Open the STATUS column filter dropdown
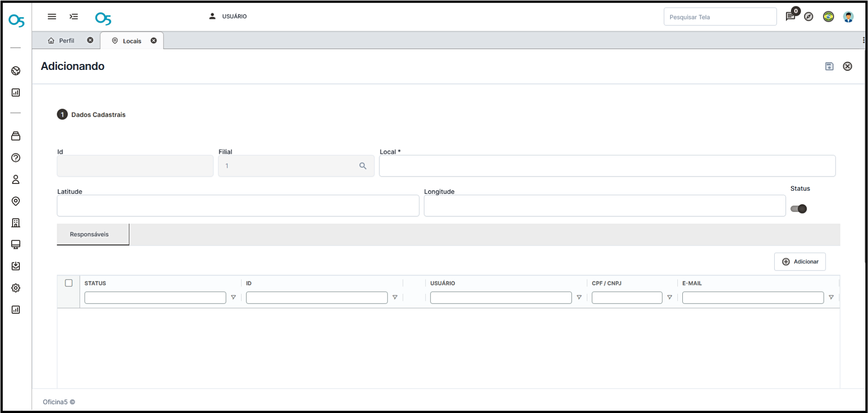 [233, 298]
